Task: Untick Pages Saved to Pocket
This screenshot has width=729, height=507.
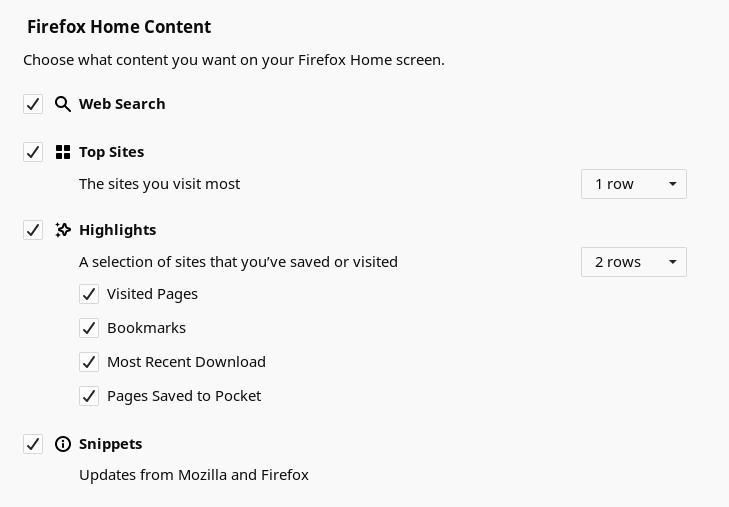Action: (89, 396)
